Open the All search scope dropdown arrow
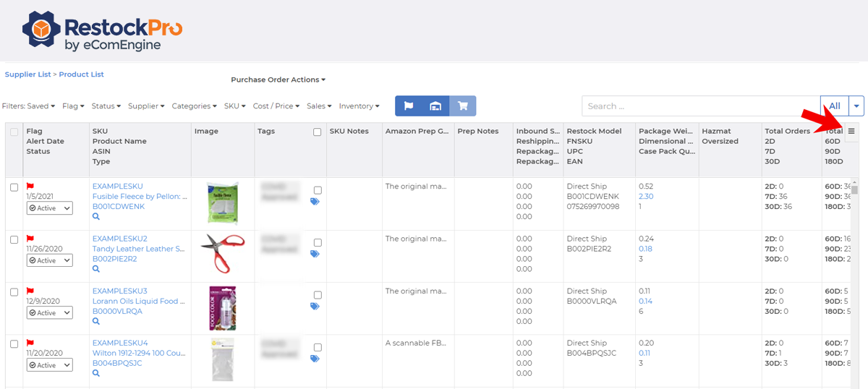This screenshot has height=389, width=868. tap(857, 106)
